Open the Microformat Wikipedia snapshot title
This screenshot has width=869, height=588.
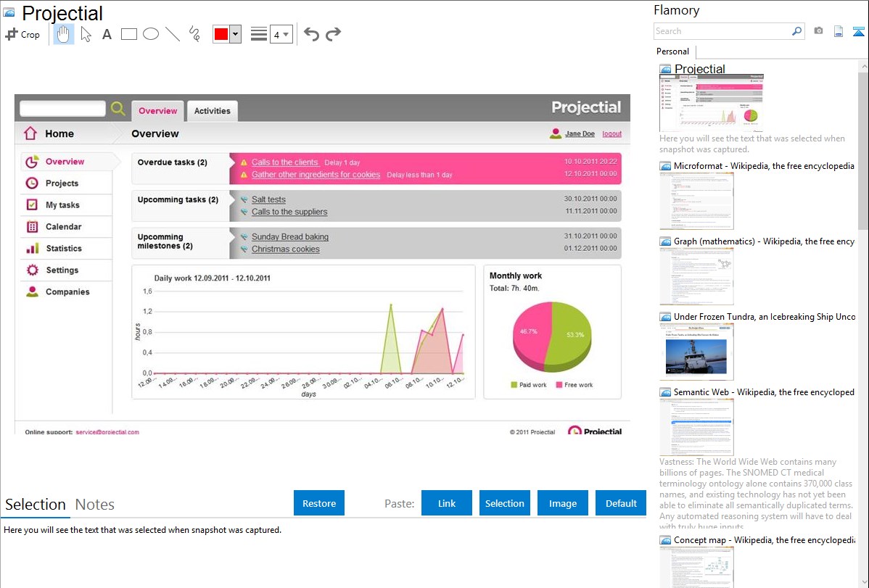coord(764,166)
